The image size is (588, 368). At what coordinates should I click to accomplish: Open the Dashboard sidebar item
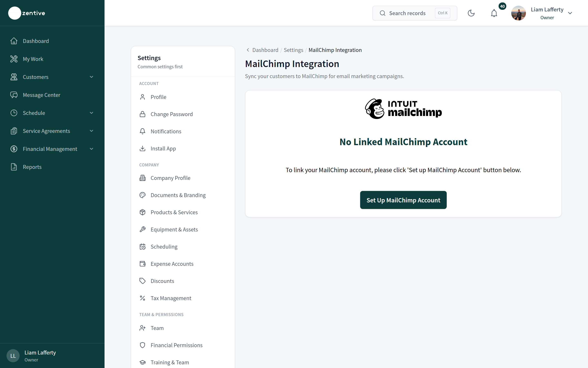click(52, 41)
